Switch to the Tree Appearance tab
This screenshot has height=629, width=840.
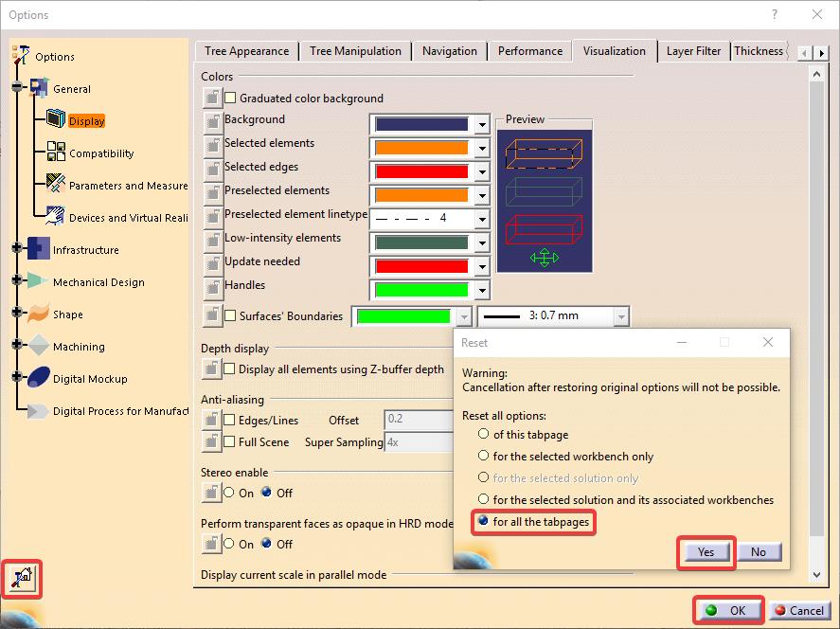pyautogui.click(x=246, y=51)
